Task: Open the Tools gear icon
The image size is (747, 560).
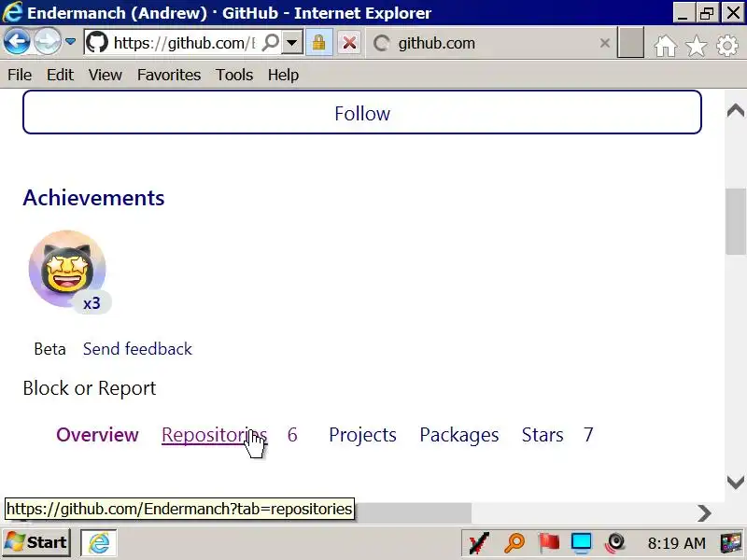Action: point(727,46)
